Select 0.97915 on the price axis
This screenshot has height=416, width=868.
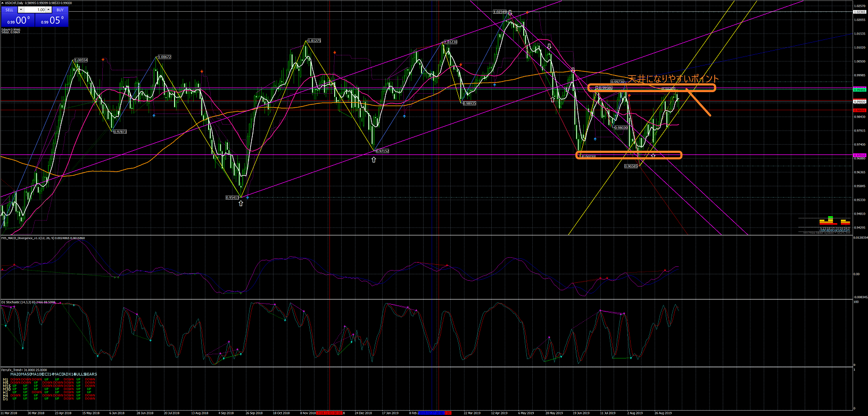pos(859,130)
